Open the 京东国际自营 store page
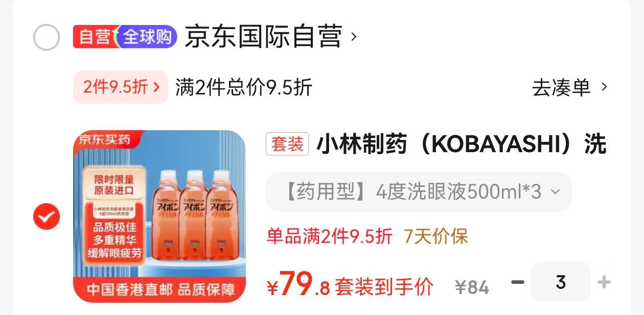644x315 pixels. click(x=263, y=37)
